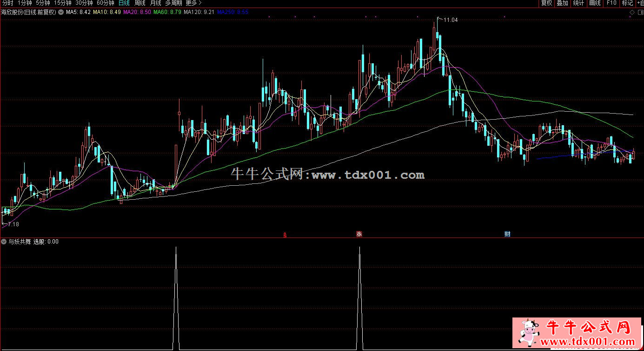Open F10 company info

coord(611,3)
